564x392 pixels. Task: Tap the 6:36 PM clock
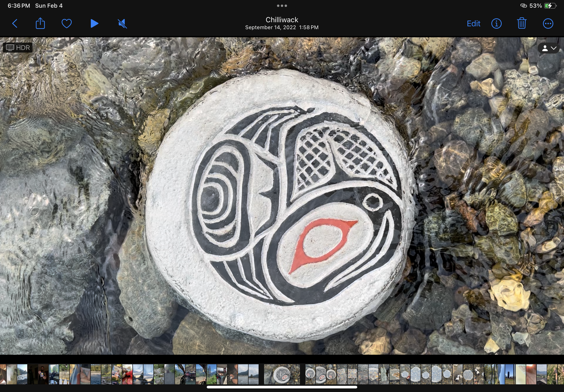pos(19,6)
